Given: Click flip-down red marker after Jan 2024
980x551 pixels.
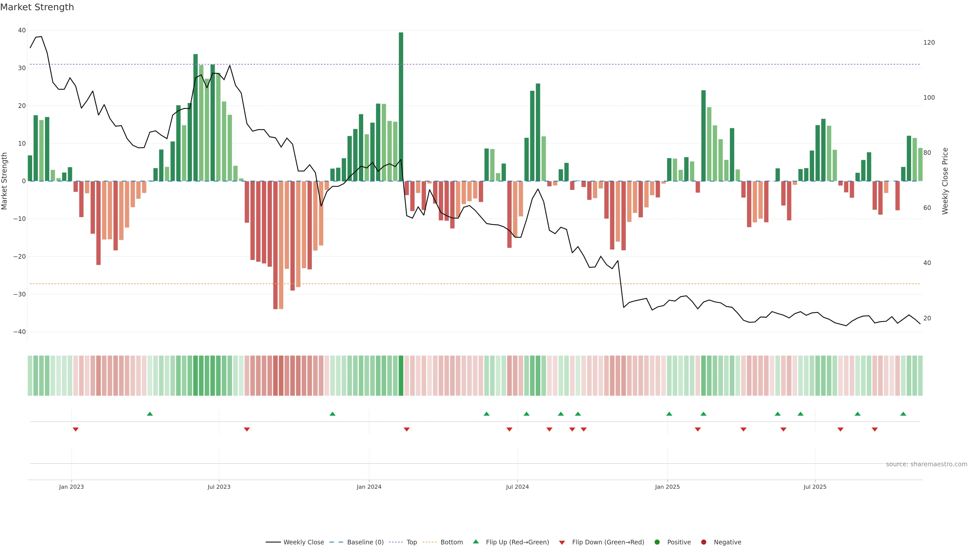Looking at the screenshot, I should click(407, 429).
